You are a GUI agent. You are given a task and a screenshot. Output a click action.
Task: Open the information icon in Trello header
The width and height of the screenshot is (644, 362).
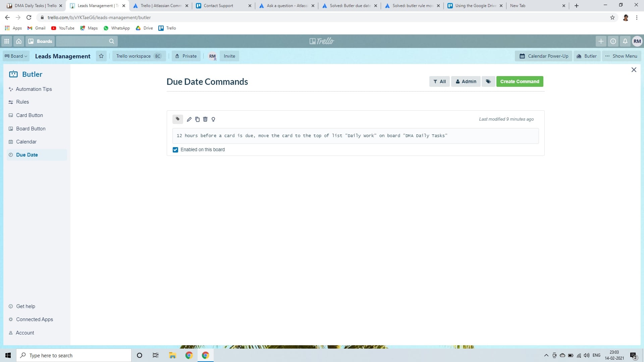613,41
